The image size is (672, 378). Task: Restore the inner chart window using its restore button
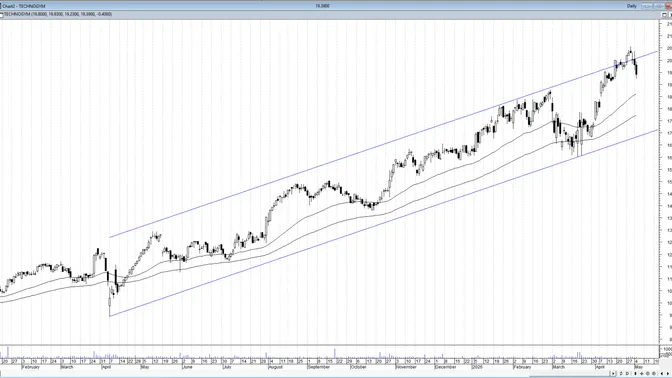pyautogui.click(x=664, y=15)
